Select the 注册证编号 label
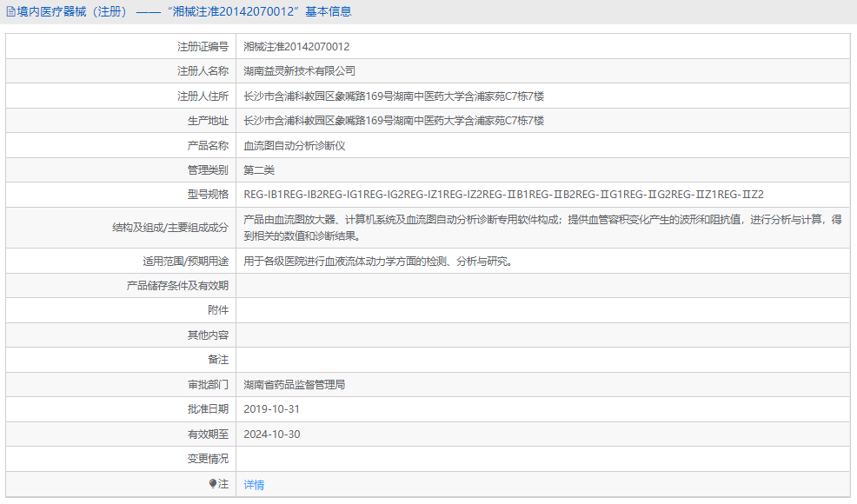This screenshot has height=504, width=857. click(203, 47)
